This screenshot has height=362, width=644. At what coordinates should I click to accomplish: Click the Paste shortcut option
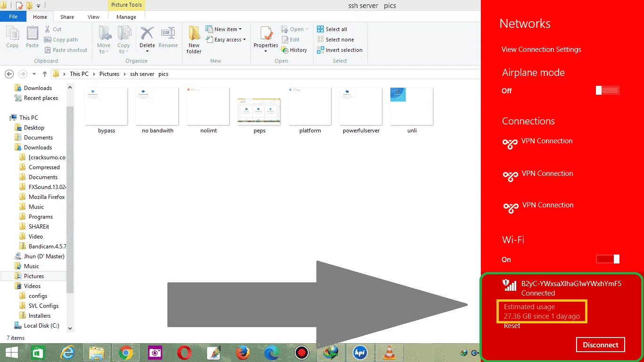[x=66, y=50]
